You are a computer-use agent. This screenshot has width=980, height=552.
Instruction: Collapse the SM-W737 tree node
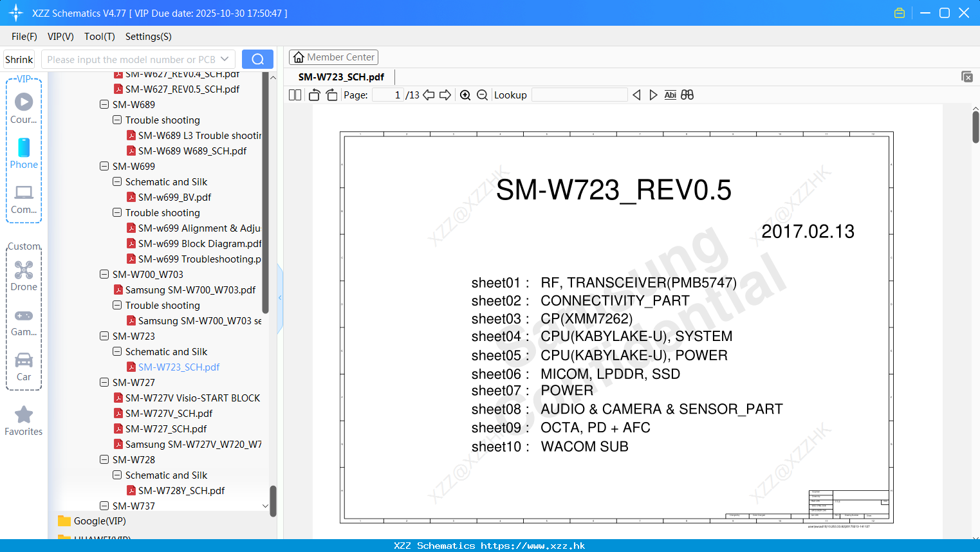pyautogui.click(x=104, y=506)
